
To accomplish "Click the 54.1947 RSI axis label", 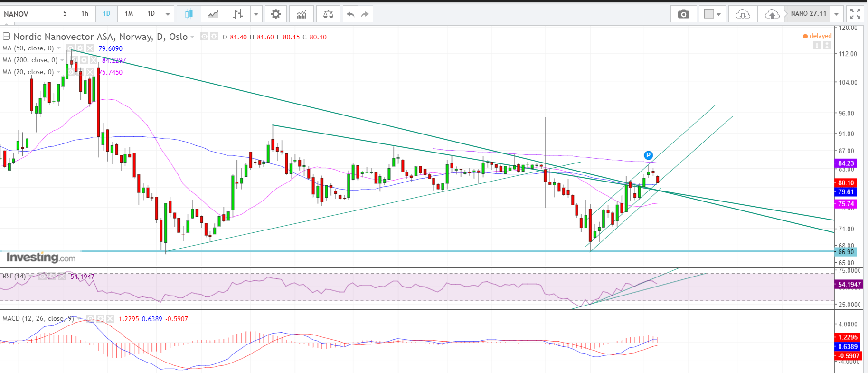I will 849,285.
